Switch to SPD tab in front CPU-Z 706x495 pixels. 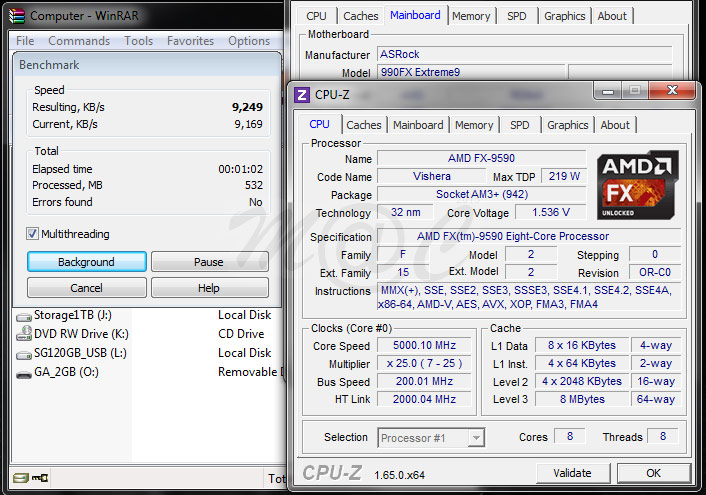[520, 125]
